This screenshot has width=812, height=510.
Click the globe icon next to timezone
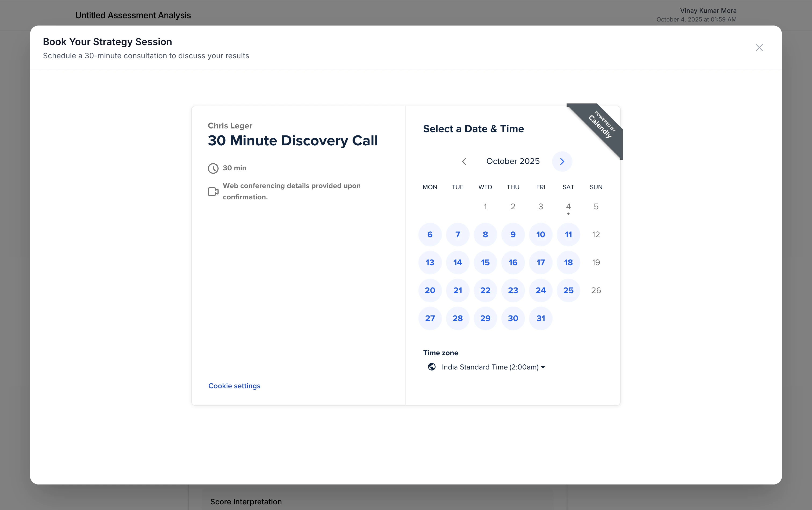pyautogui.click(x=432, y=367)
